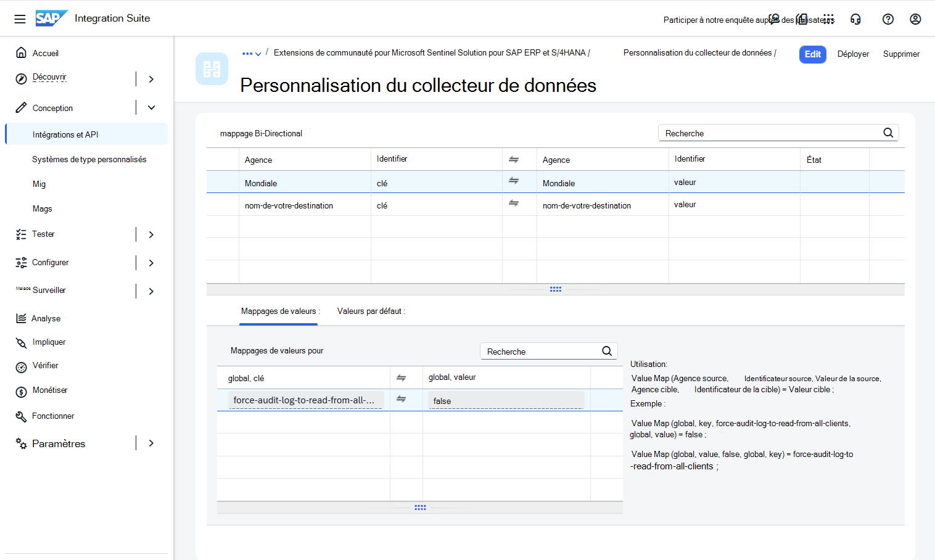Open the hamburger navigation menu
935x560 pixels.
tap(20, 19)
